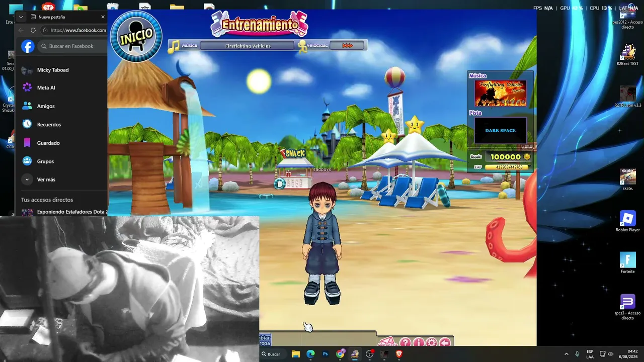Select the Roblox Player desktop icon
644x362 pixels.
click(627, 221)
